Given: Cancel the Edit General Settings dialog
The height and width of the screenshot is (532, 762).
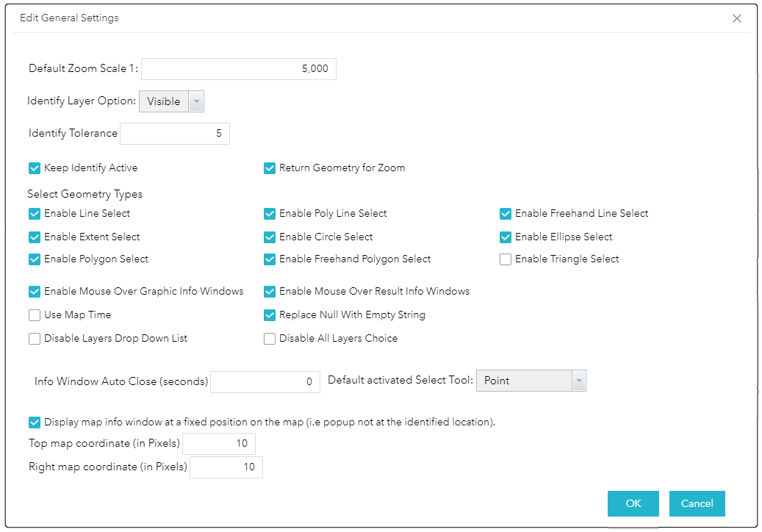Looking at the screenshot, I should coord(697,503).
